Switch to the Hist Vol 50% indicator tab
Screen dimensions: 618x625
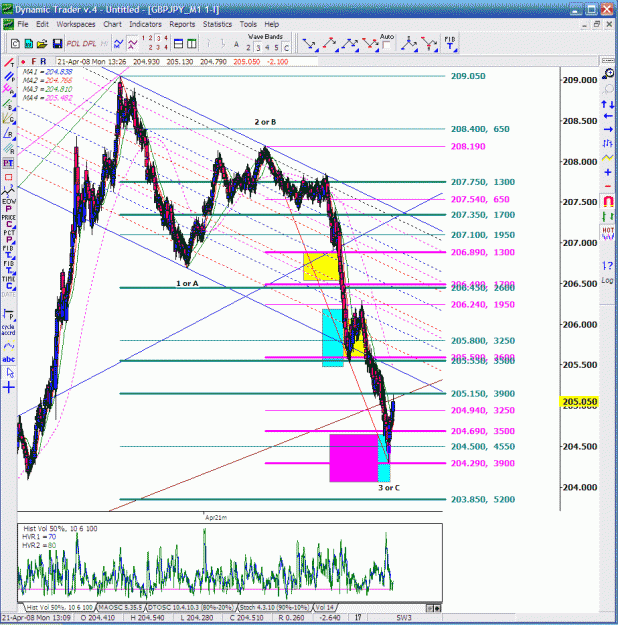[x=59, y=607]
